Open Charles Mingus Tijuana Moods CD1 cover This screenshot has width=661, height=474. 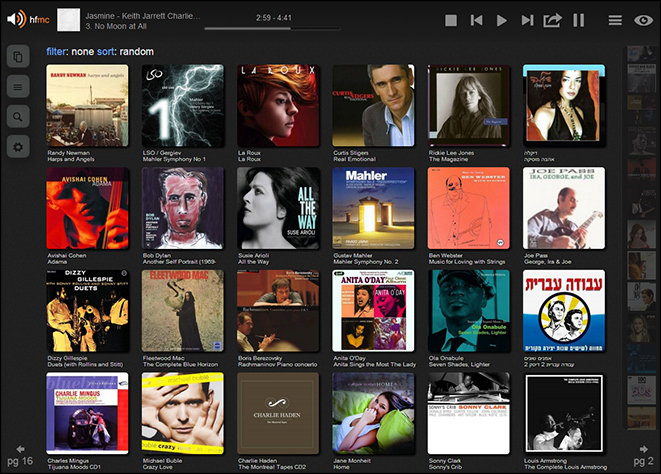(x=87, y=413)
